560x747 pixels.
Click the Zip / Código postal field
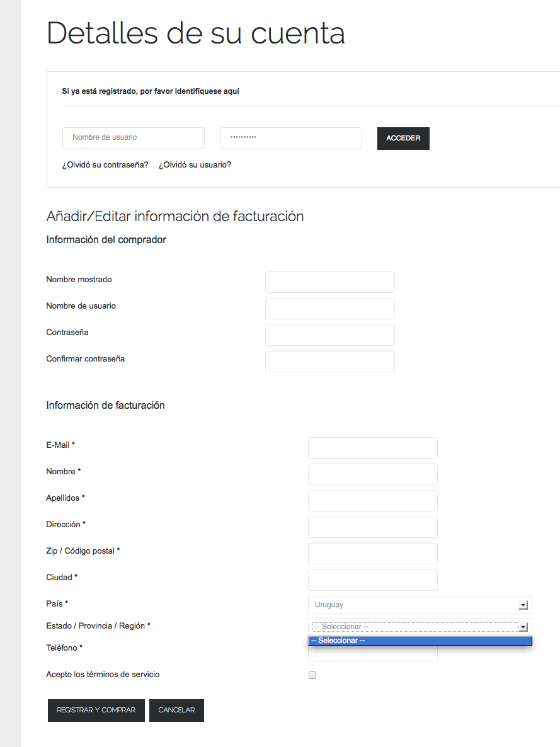point(373,554)
